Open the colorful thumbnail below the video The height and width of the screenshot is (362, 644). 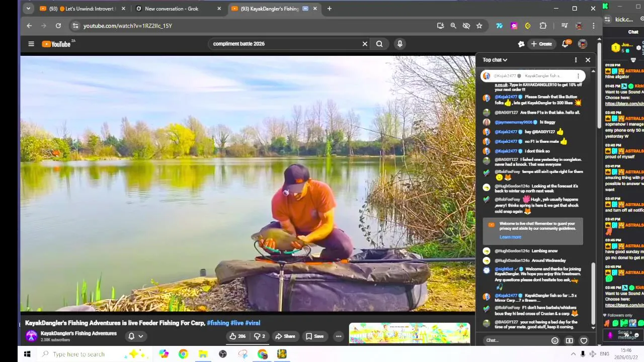410,334
